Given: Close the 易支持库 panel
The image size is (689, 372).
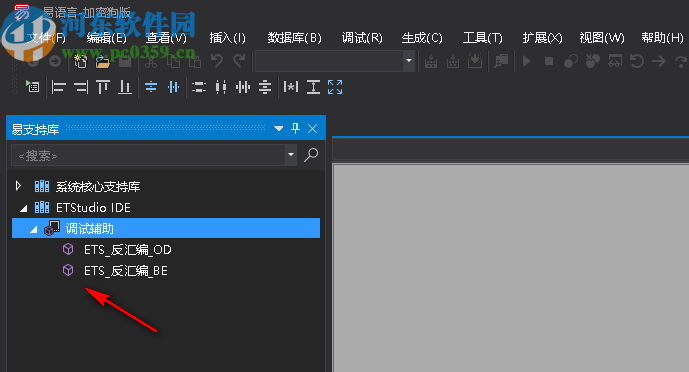Looking at the screenshot, I should click(x=312, y=129).
